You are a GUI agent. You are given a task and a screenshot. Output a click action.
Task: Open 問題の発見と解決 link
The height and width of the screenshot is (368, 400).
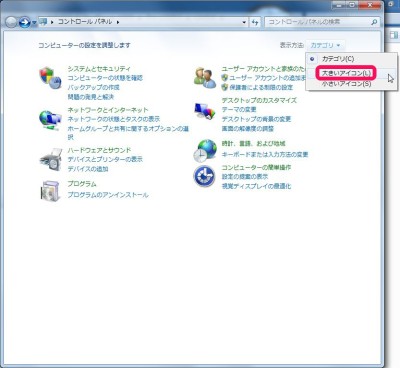click(91, 97)
